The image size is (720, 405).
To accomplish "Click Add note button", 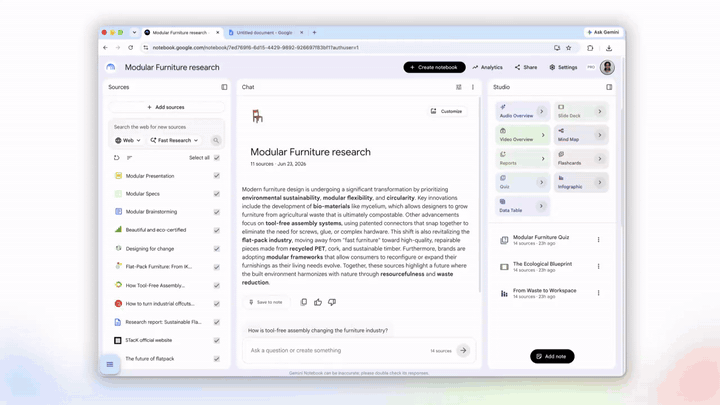I will pos(552,356).
